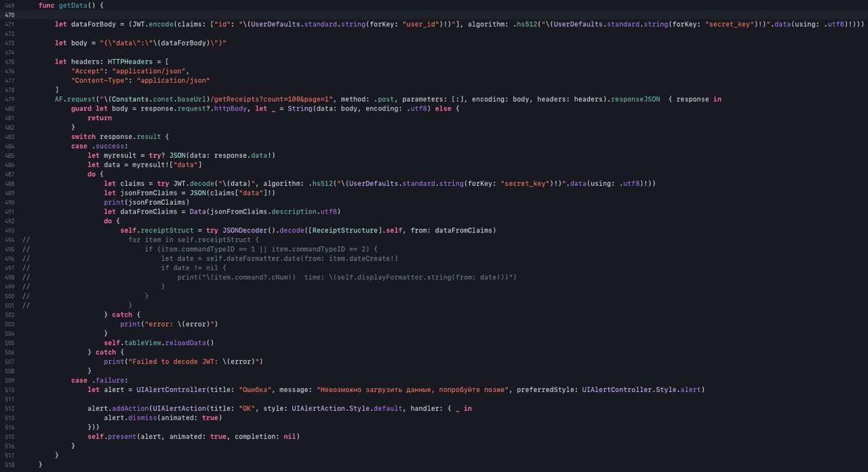Click the return keyword on line 481

[100, 118]
